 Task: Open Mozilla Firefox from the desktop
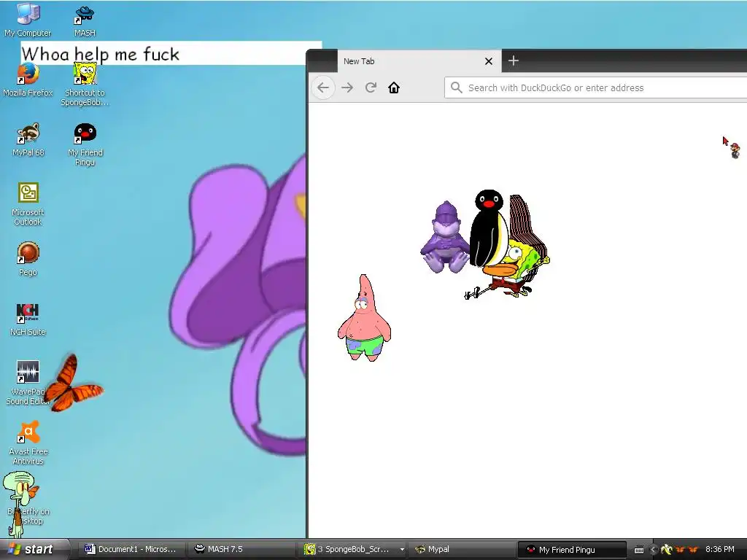click(28, 80)
